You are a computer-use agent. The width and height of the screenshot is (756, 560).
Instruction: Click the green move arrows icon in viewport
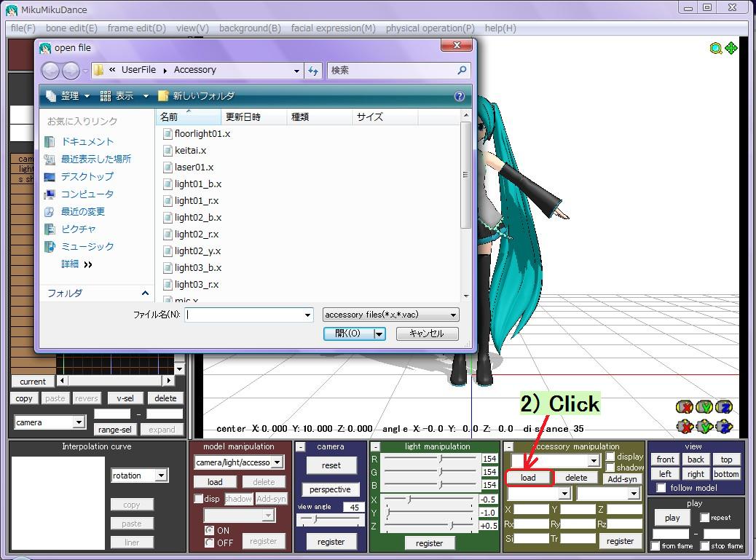tap(731, 48)
